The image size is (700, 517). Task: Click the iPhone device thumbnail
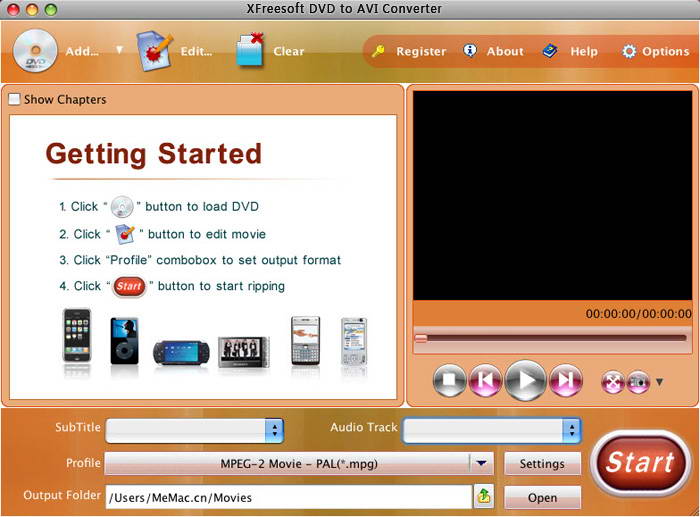click(77, 336)
